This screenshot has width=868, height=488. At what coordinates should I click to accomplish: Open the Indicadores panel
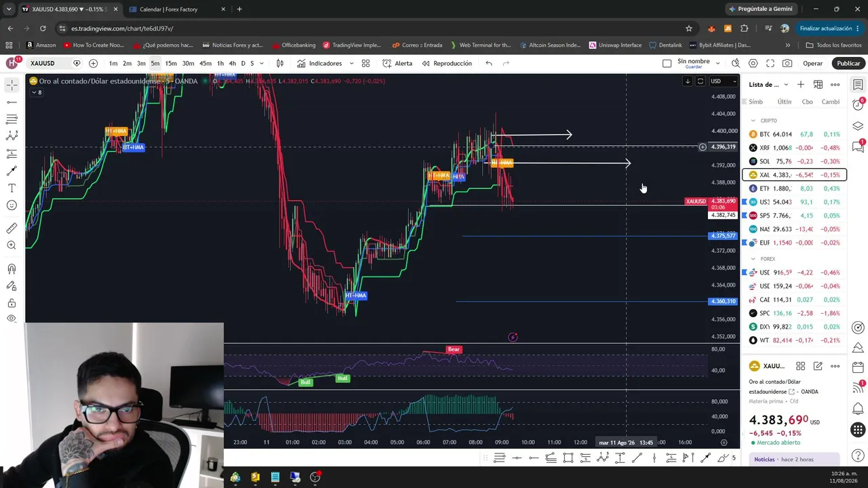[319, 63]
